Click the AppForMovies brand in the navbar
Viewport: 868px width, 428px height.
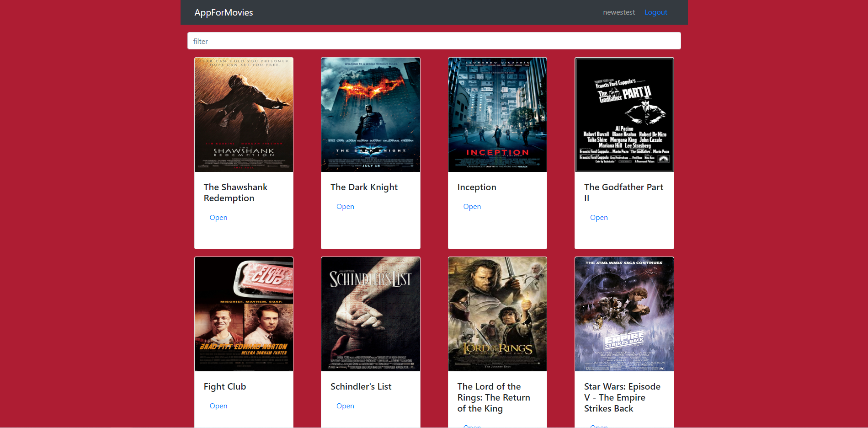click(224, 12)
